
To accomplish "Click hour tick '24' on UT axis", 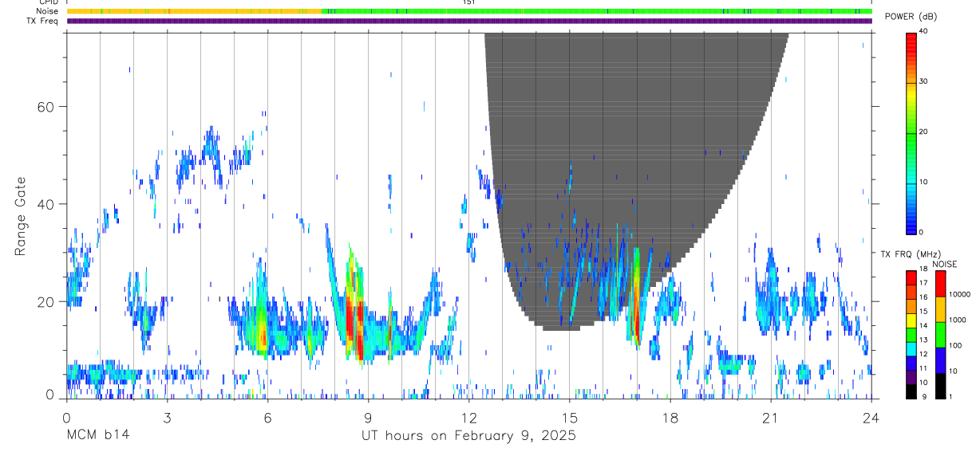I will click(871, 418).
